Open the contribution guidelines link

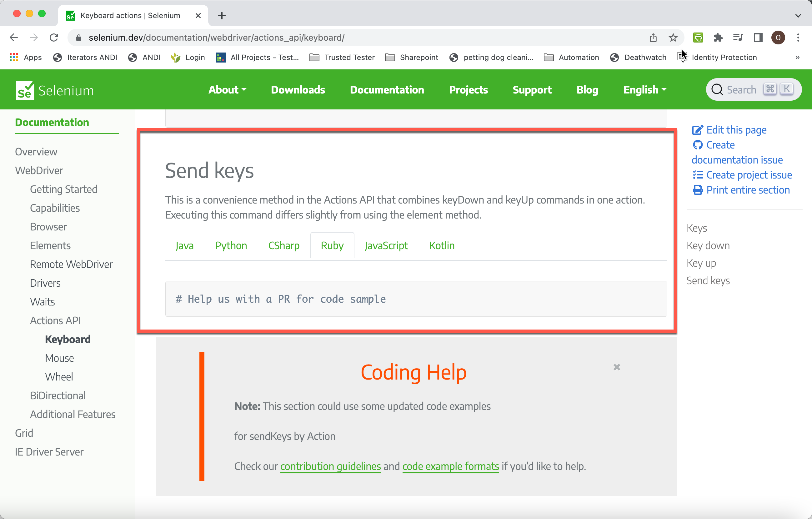pyautogui.click(x=330, y=466)
